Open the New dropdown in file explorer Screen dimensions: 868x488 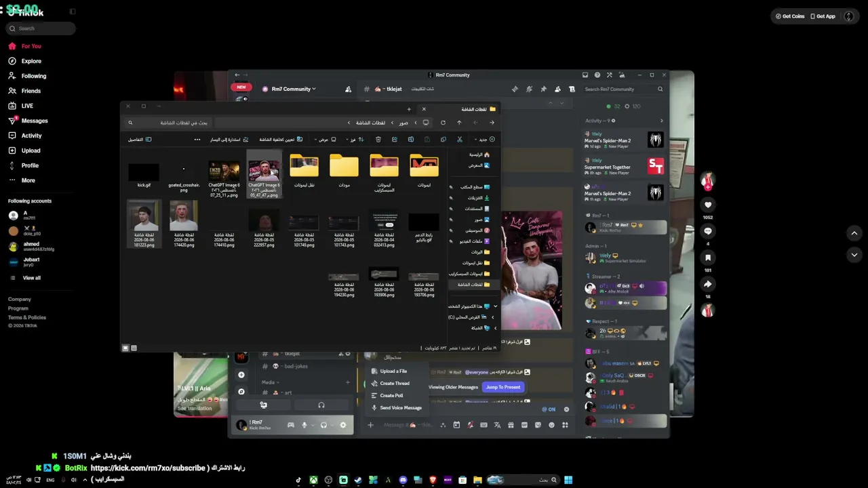click(x=486, y=140)
